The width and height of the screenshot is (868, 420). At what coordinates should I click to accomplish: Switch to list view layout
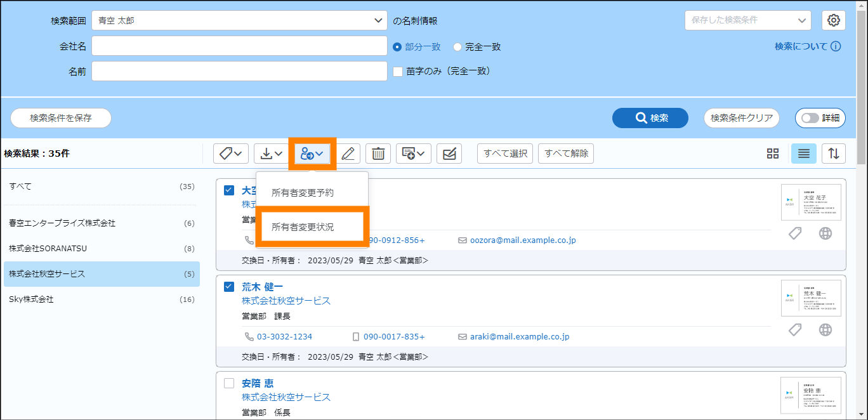(803, 154)
